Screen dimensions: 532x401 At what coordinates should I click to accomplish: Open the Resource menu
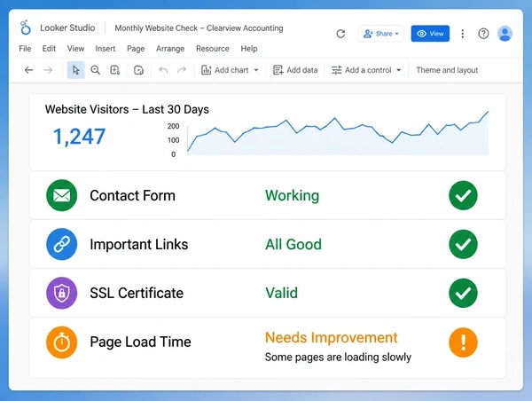coord(213,49)
